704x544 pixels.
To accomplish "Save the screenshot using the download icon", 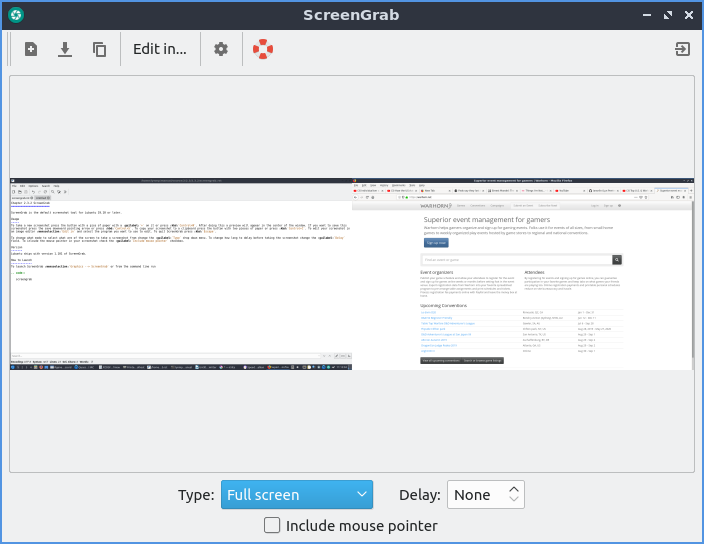I will [x=65, y=49].
